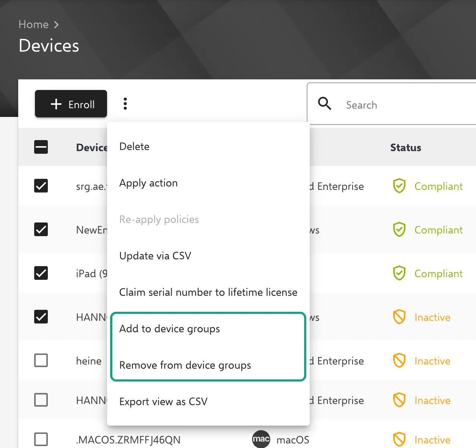Open the three-dot more actions menu
The image size is (476, 448).
tap(125, 104)
